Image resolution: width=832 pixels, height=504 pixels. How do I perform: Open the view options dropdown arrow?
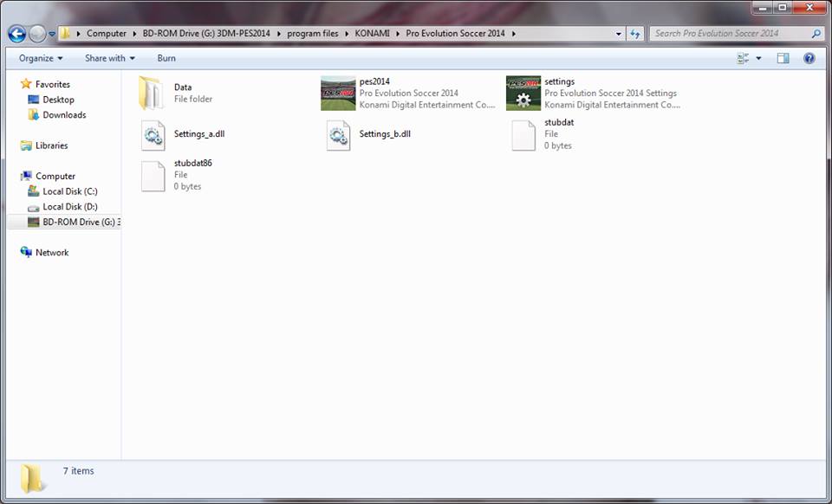click(x=758, y=58)
